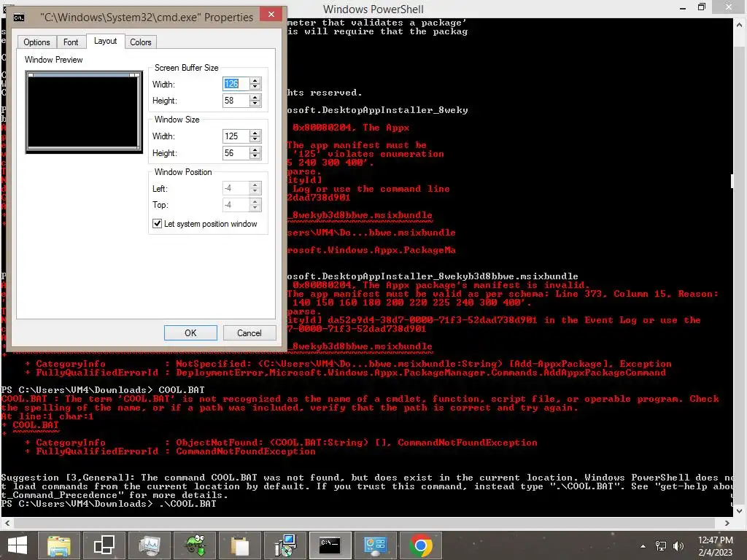Image resolution: width=747 pixels, height=560 pixels.
Task: Launch Google Chrome from the taskbar
Action: [421, 545]
